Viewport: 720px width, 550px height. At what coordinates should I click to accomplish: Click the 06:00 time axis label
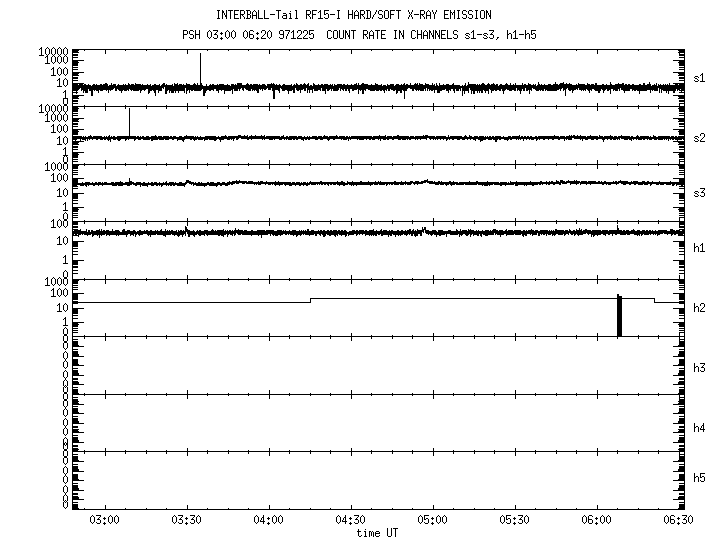click(x=596, y=521)
